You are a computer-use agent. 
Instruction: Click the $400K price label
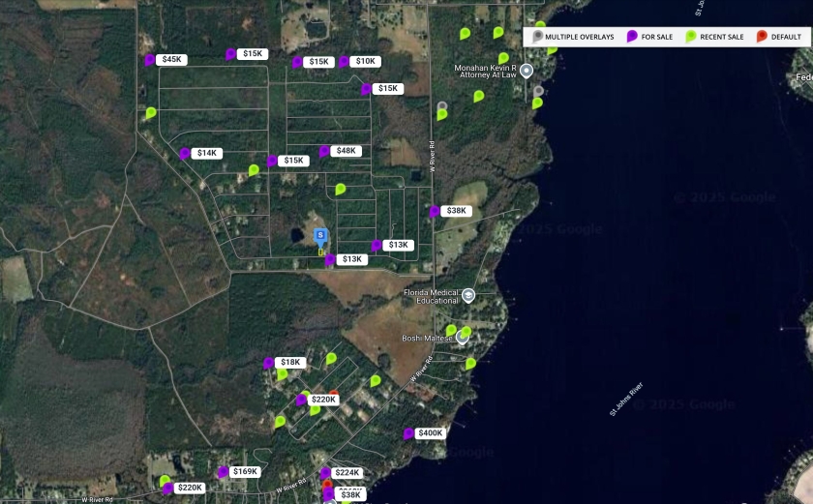point(431,433)
